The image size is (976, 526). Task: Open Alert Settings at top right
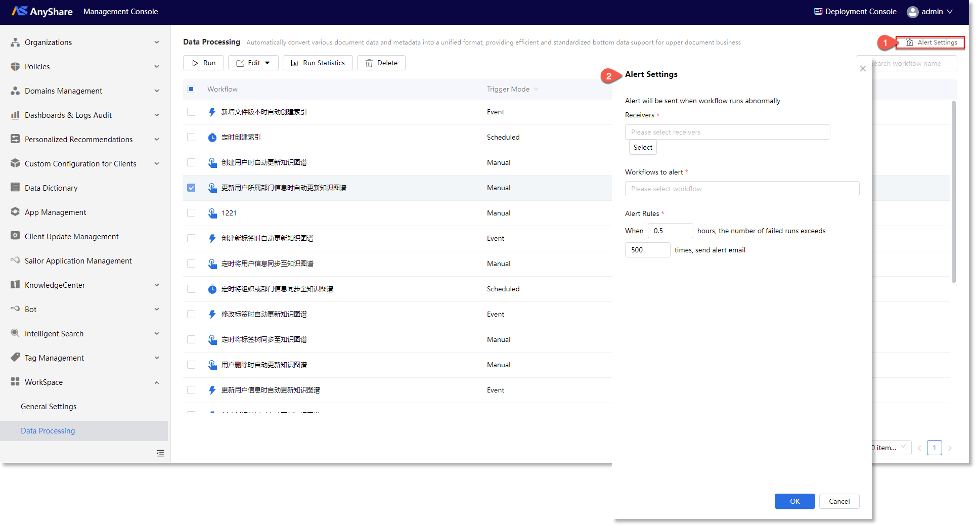(x=931, y=42)
